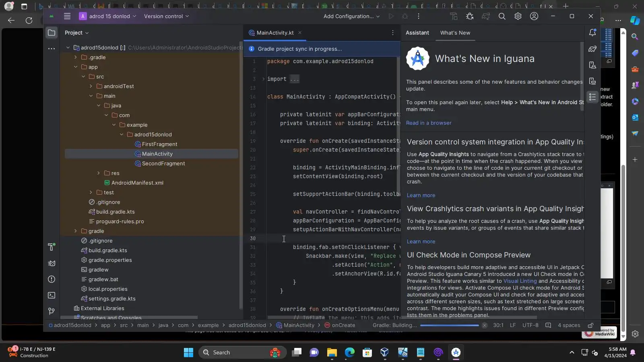644x362 pixels.
Task: Change the 4 spaces indent setting
Action: coord(569,325)
